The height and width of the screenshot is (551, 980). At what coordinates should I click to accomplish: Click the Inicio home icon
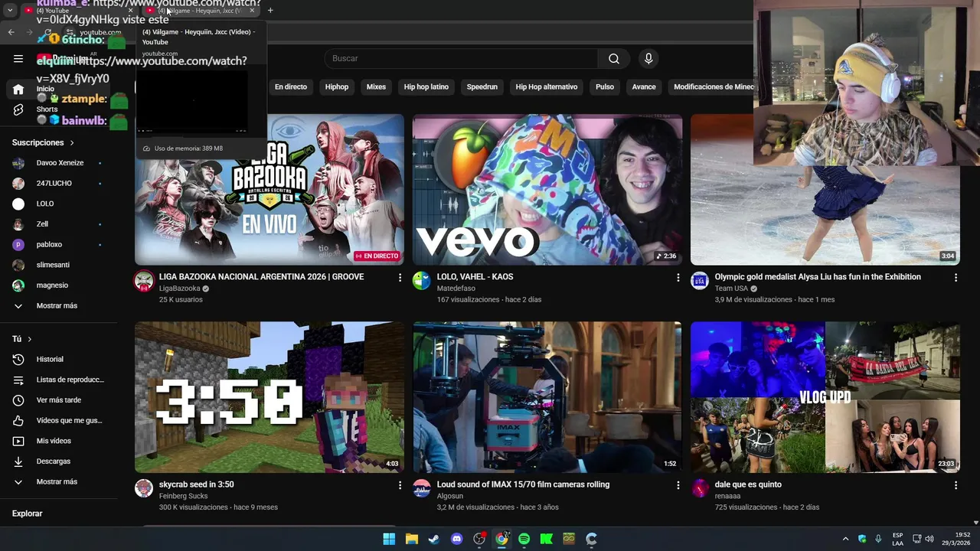coord(18,90)
